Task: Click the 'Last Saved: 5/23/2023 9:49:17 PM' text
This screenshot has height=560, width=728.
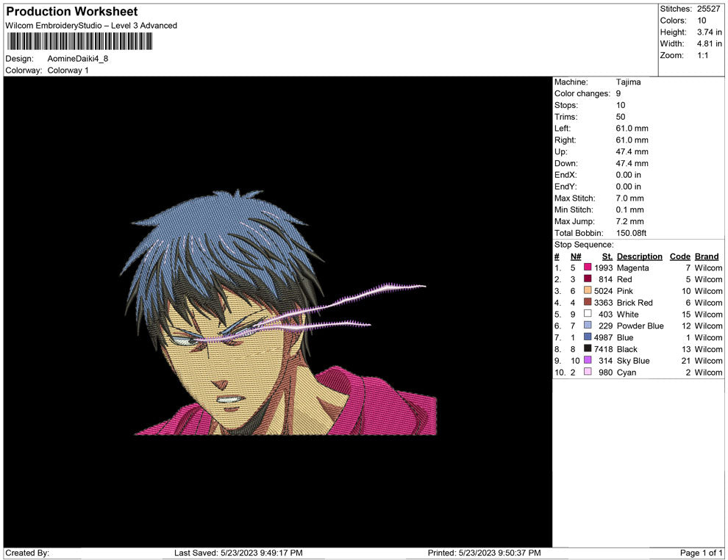Action: pyautogui.click(x=238, y=553)
